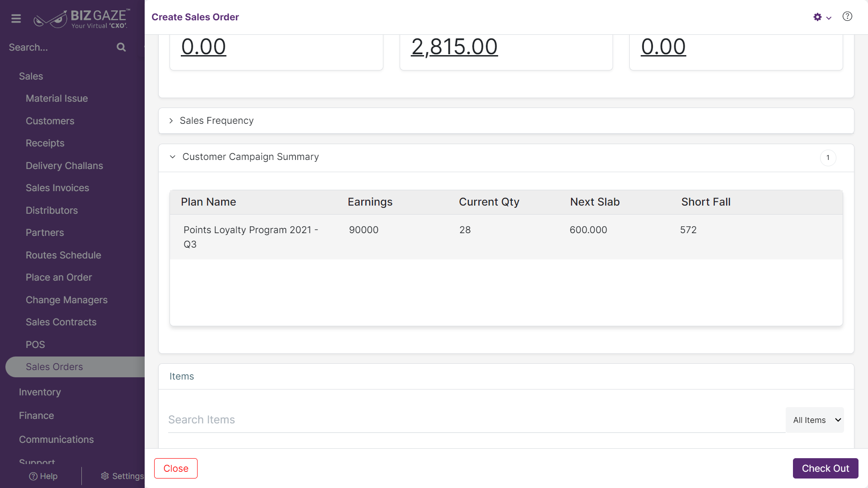Open the hamburger menu icon
The width and height of the screenshot is (868, 488).
tap(16, 19)
